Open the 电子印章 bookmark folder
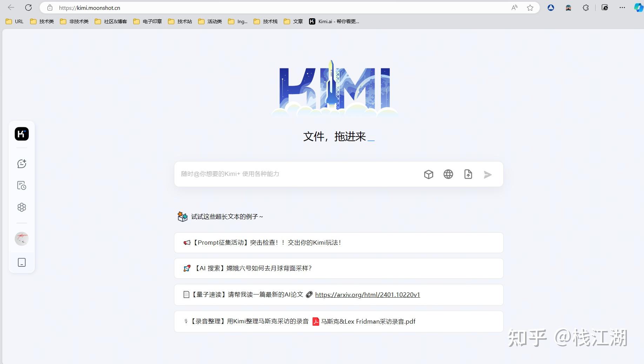 click(x=148, y=21)
